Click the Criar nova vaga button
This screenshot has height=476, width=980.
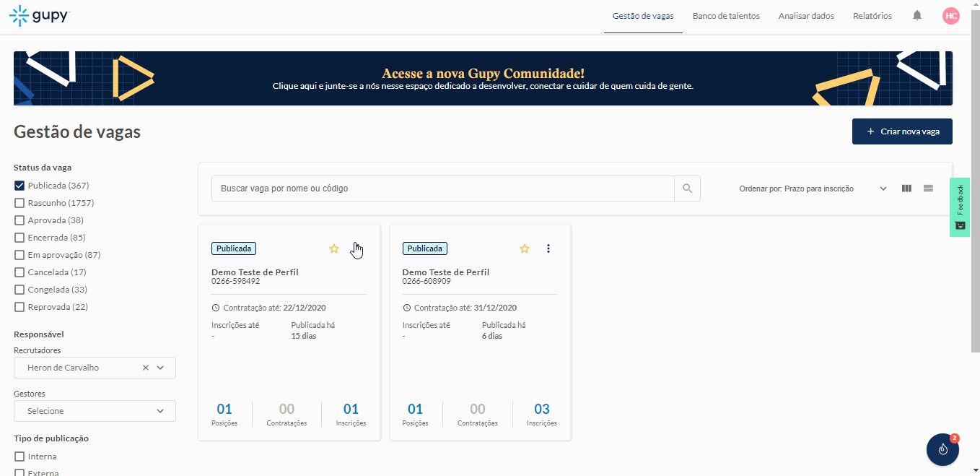[x=902, y=131]
